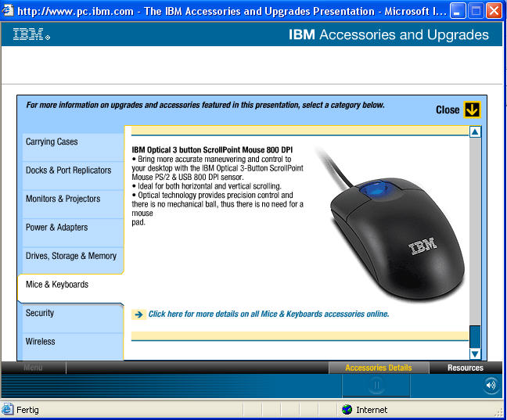507x420 pixels.
Task: Click the 'For more information on upgrades' instruction text
Action: pos(205,105)
